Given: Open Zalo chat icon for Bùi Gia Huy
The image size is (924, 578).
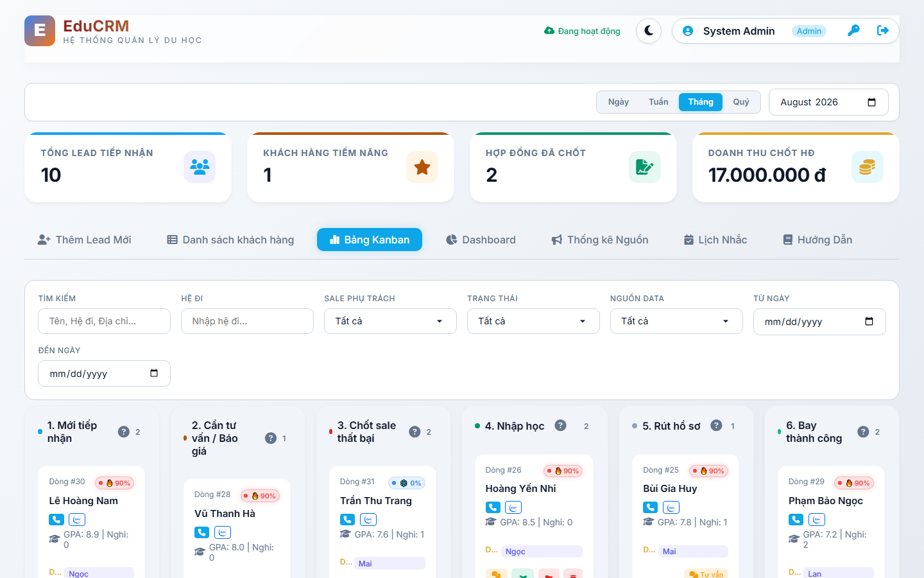Looking at the screenshot, I should tap(671, 507).
